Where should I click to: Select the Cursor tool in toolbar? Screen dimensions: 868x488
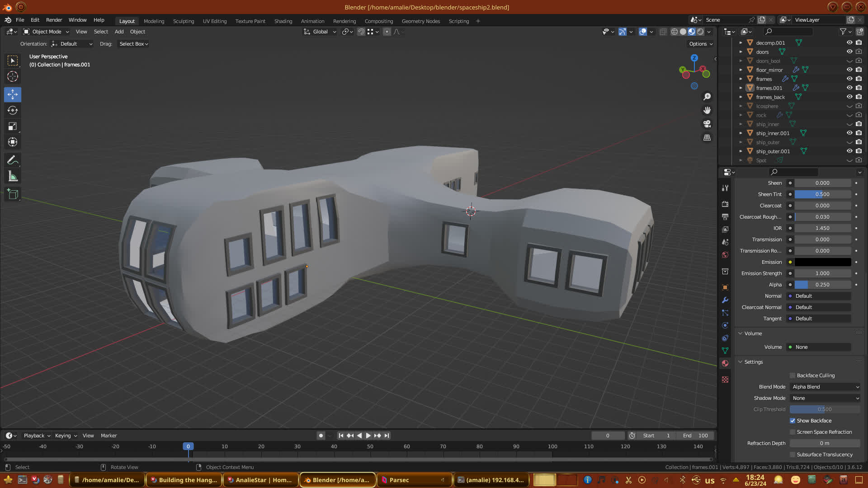[13, 76]
